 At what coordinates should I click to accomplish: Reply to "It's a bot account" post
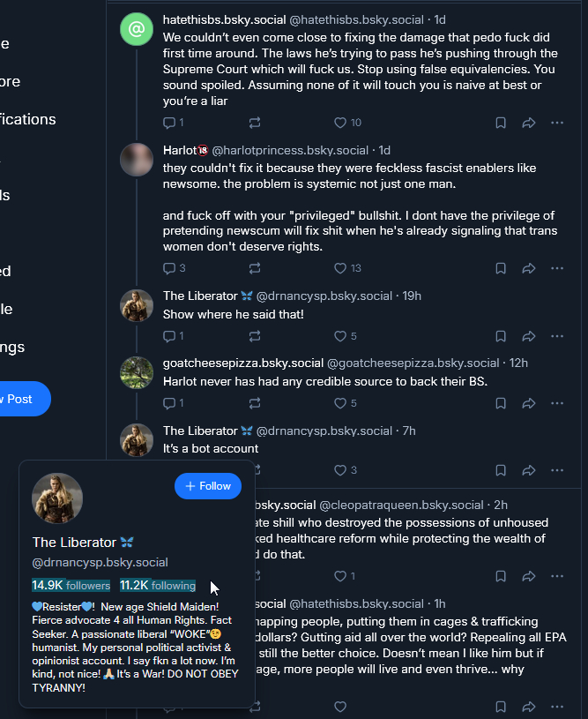pos(170,470)
